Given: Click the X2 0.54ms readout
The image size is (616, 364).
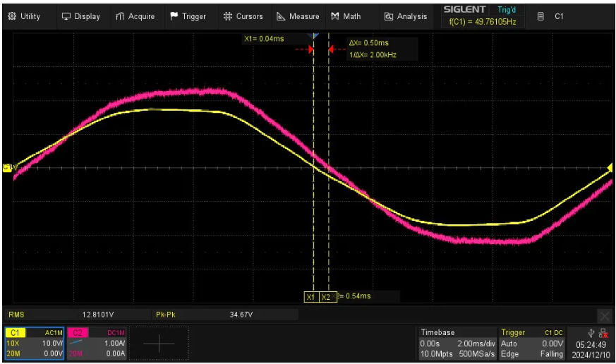Looking at the screenshot, I should 354,296.
